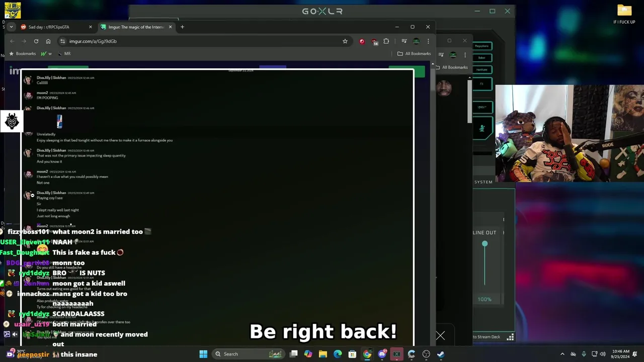Screen dimensions: 644x362
Task: Click scrollbar thumb in the rear browser window
Action: (x=470, y=101)
